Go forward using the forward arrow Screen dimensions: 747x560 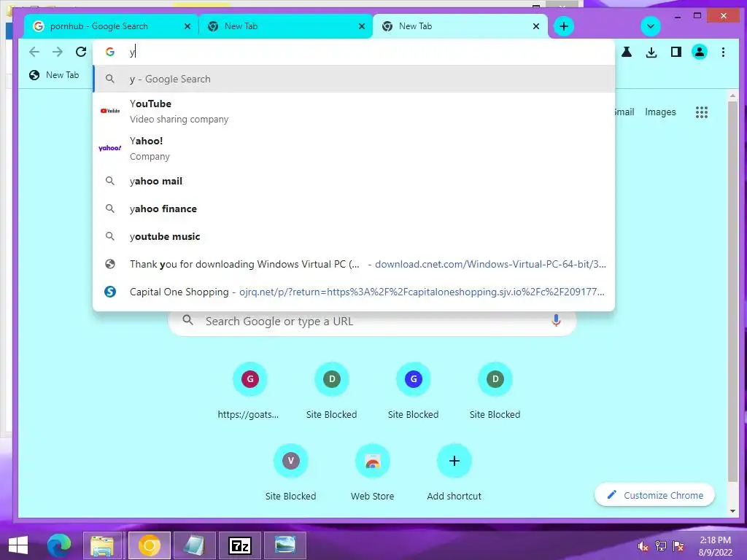(x=57, y=52)
